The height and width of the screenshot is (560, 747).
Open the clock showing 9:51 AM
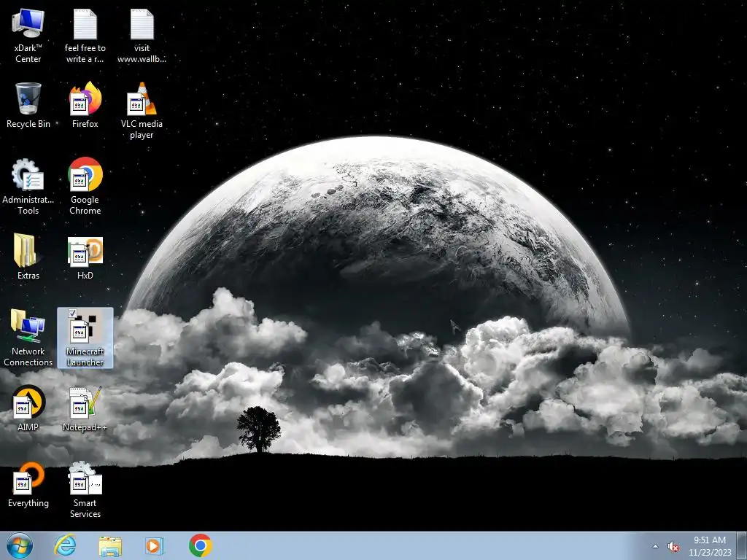[710, 546]
